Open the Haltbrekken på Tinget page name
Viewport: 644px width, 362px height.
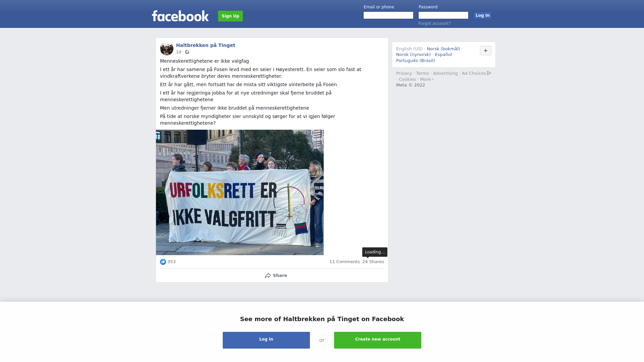[x=206, y=45]
